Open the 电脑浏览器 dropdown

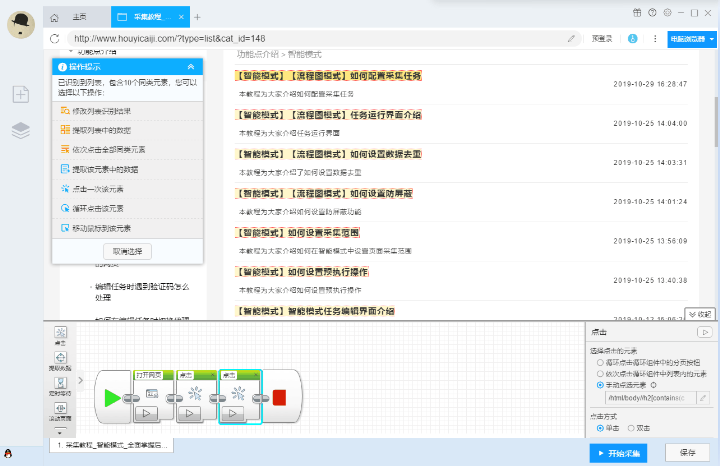(x=691, y=38)
